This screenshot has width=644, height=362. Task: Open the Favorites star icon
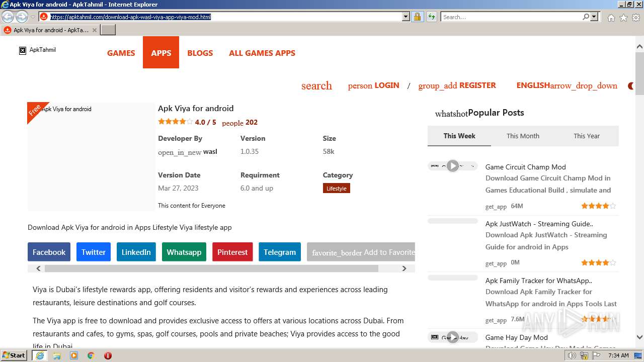coord(623,18)
